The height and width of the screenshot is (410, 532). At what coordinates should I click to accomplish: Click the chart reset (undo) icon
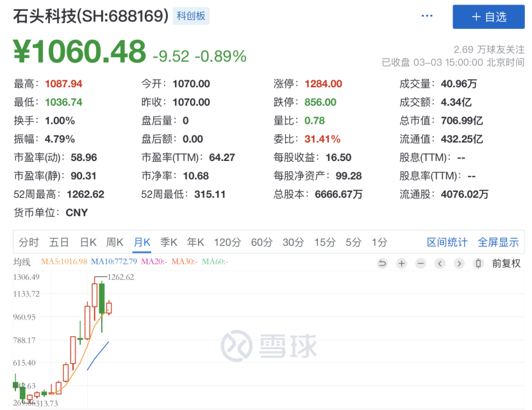click(x=383, y=263)
